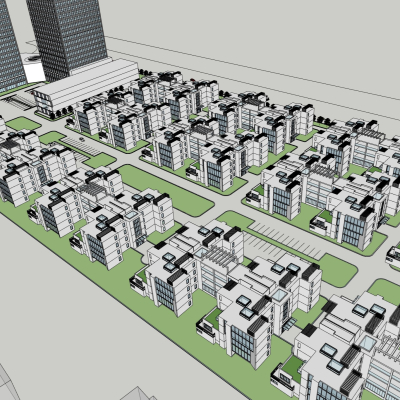
Task: Click the rounded green lawn island mid-scene
Action: point(166,189)
